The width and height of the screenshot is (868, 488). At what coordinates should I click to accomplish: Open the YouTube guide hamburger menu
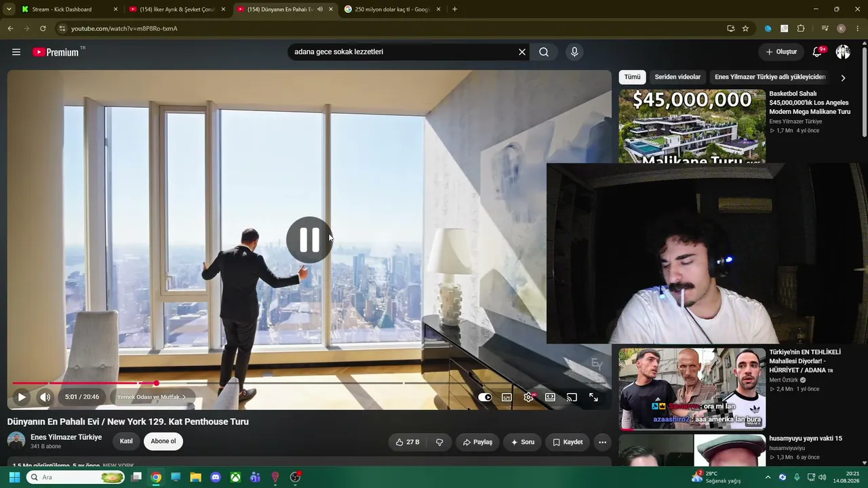pyautogui.click(x=16, y=52)
